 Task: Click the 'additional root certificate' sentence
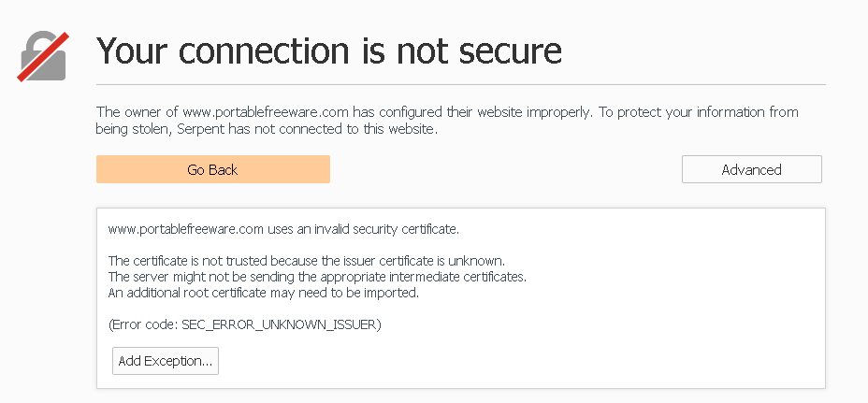264,293
